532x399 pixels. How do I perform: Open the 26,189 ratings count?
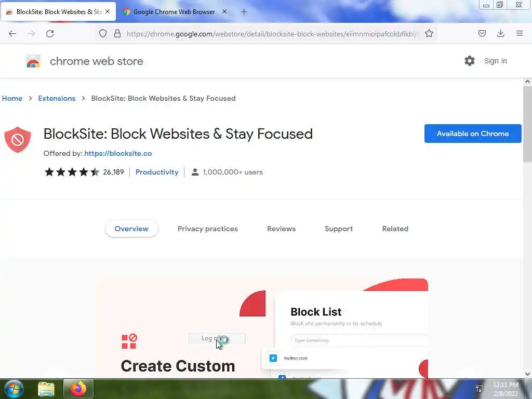[x=113, y=172]
